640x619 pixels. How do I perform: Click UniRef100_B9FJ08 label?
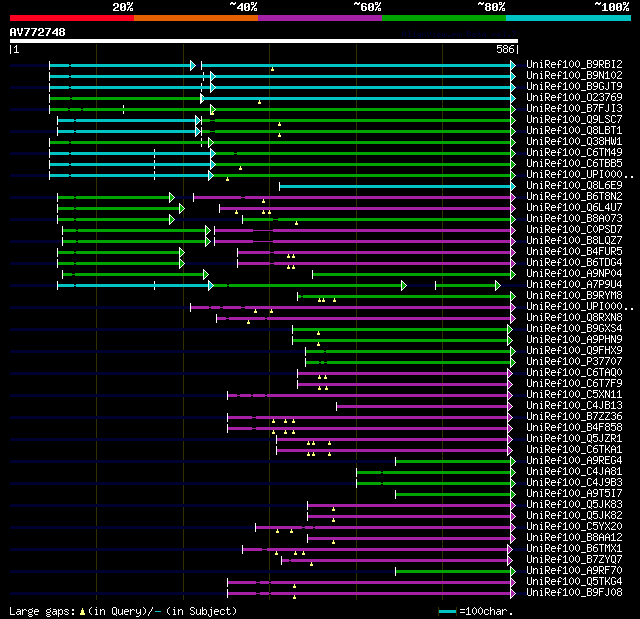574,593
